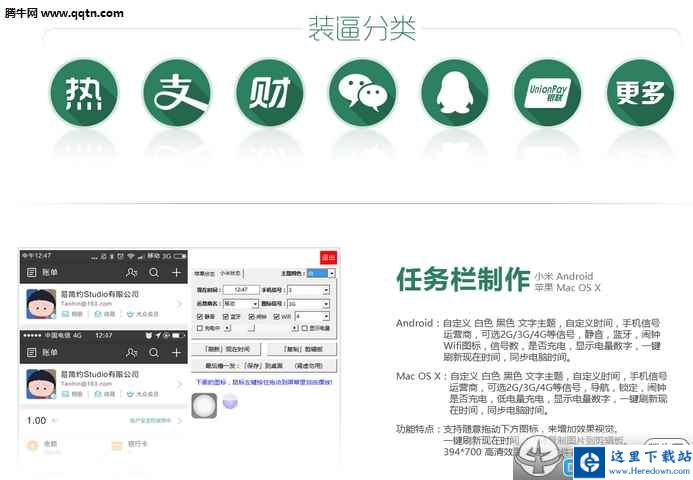Click the 复制 剪贴板 copy to clipboard button

click(x=303, y=349)
